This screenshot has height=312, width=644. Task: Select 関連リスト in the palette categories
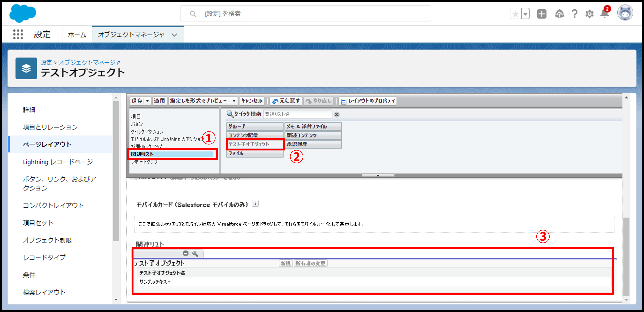(x=142, y=154)
